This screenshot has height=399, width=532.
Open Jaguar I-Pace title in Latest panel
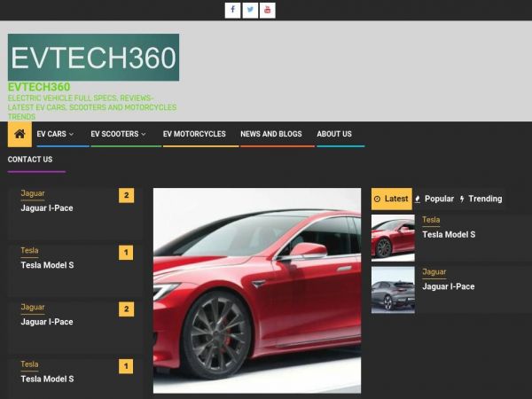448,286
